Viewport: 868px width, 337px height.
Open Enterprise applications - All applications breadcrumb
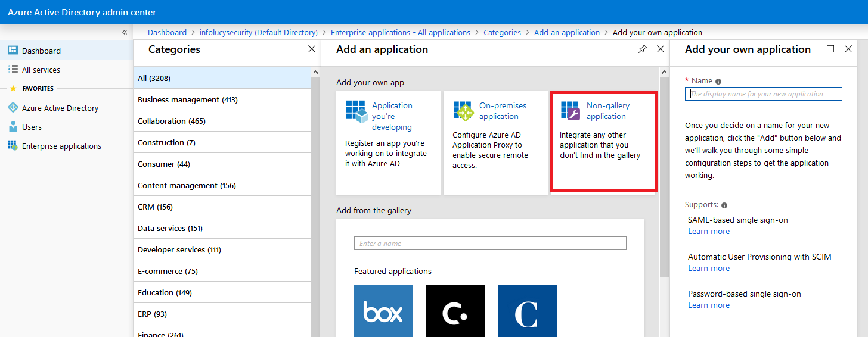(x=401, y=33)
